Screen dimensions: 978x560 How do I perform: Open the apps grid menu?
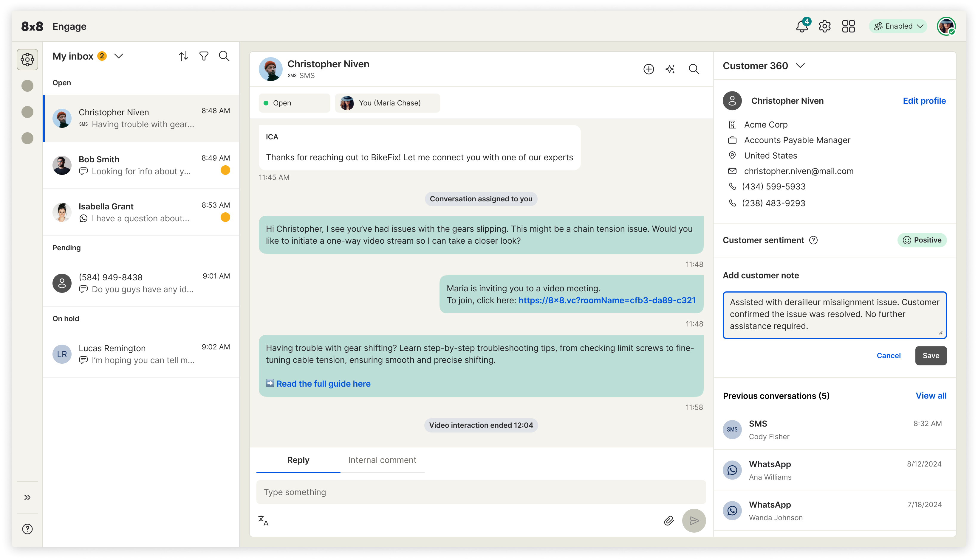(x=848, y=27)
